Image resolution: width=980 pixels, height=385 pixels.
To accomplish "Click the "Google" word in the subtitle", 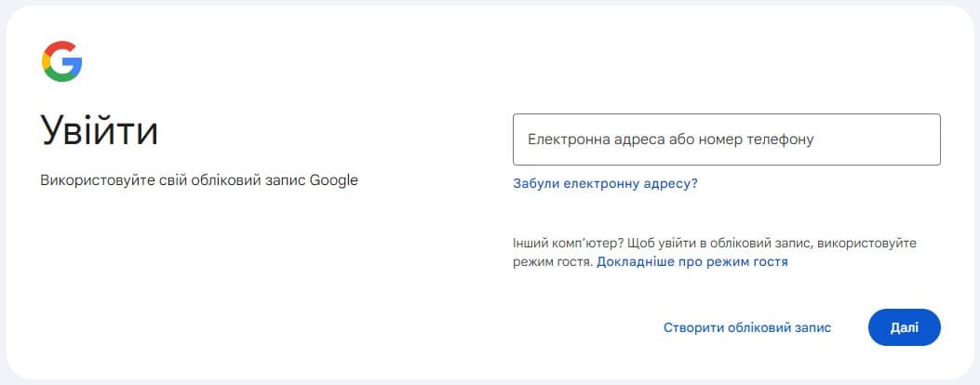I will pyautogui.click(x=333, y=180).
